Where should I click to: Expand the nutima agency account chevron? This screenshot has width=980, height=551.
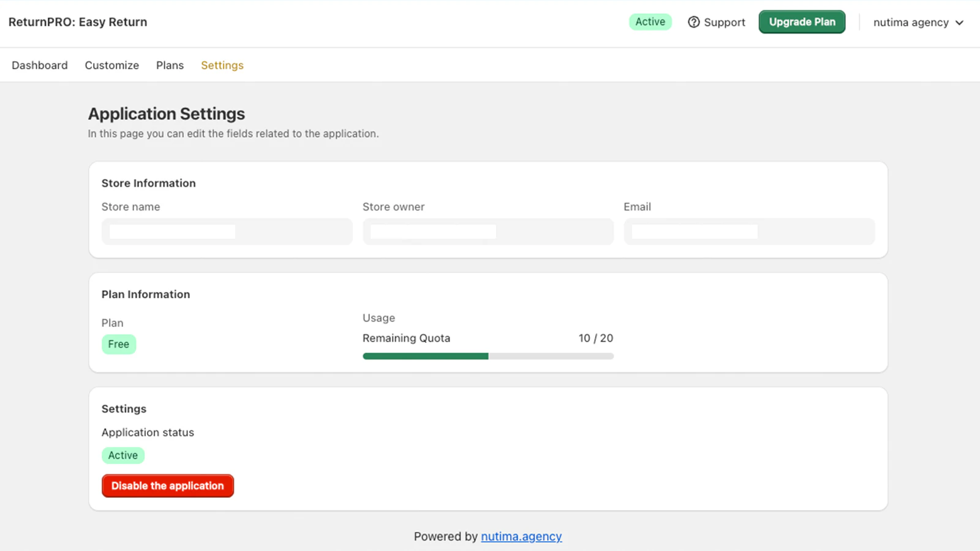[x=959, y=23]
